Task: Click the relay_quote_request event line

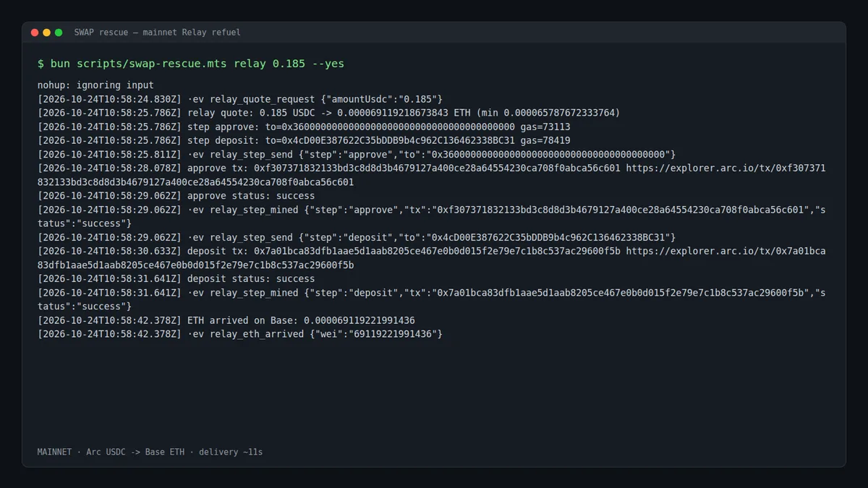Action: tap(240, 99)
